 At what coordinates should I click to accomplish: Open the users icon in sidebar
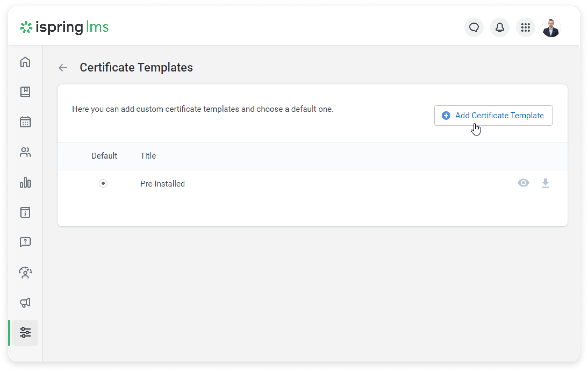click(25, 152)
